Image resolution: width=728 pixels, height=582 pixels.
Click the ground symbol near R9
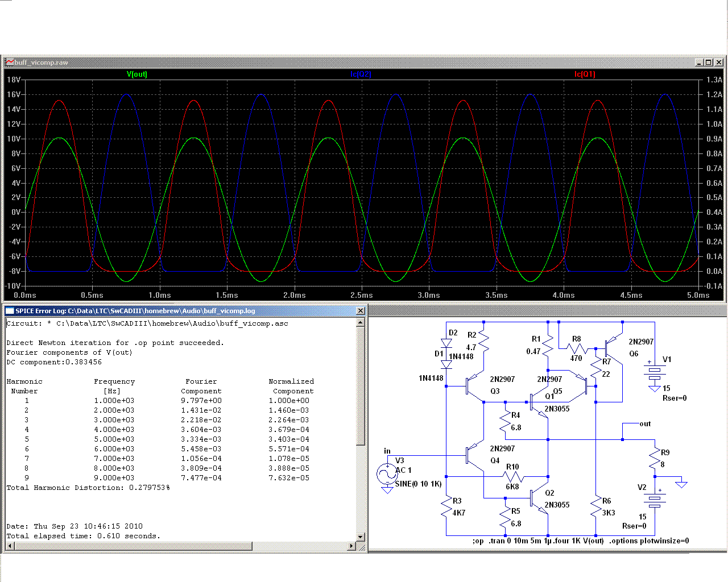[681, 484]
